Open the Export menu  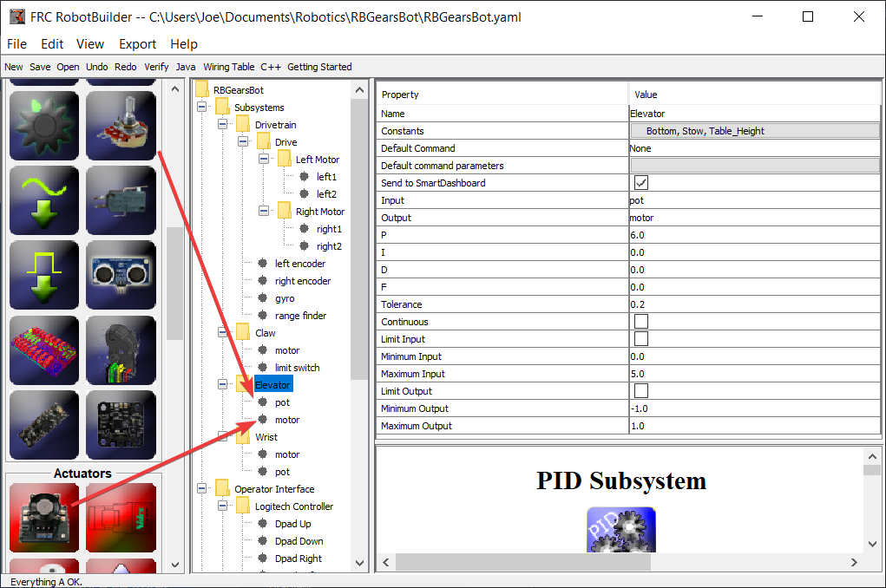(137, 43)
